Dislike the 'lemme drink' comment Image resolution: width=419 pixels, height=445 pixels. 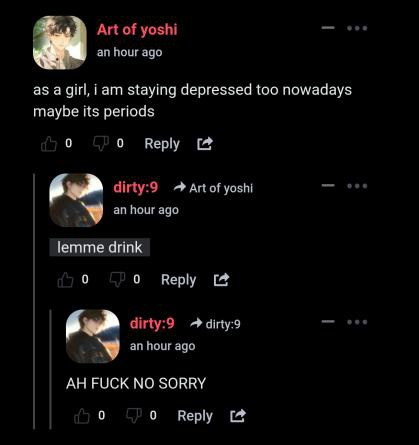[x=117, y=280]
